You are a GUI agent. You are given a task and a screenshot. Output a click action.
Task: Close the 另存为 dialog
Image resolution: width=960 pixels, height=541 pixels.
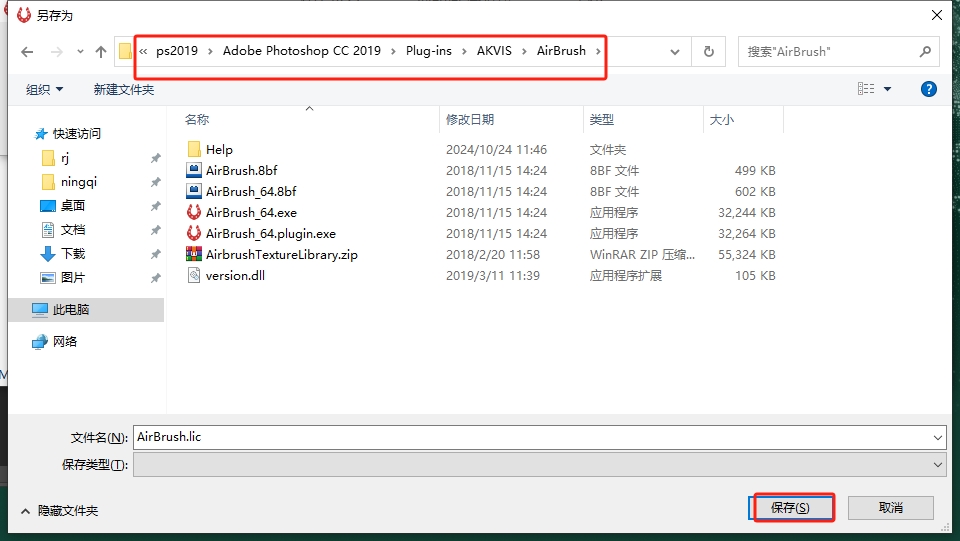click(937, 15)
